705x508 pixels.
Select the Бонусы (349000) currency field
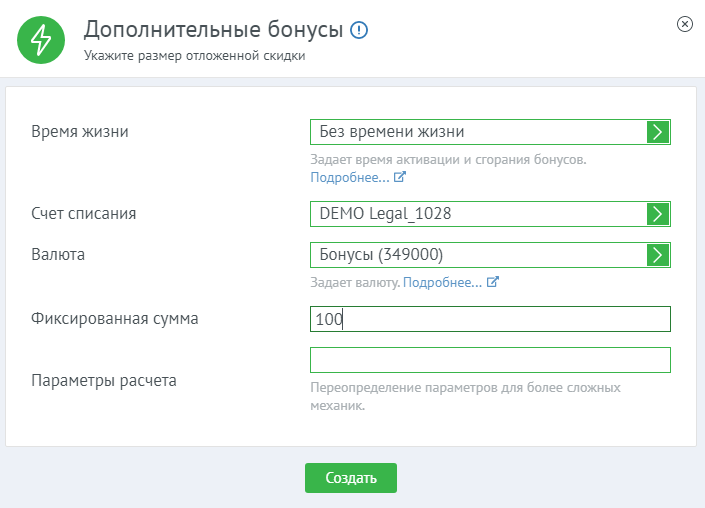[x=478, y=254]
